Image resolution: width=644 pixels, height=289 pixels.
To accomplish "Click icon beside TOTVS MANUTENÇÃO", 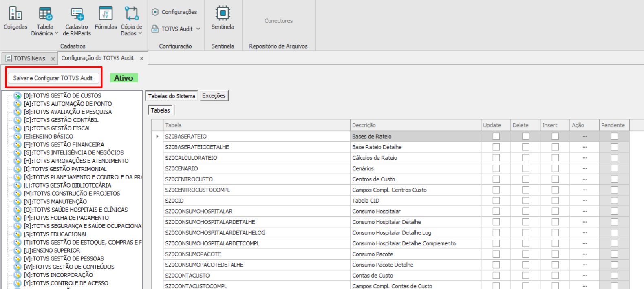I will 18,202.
